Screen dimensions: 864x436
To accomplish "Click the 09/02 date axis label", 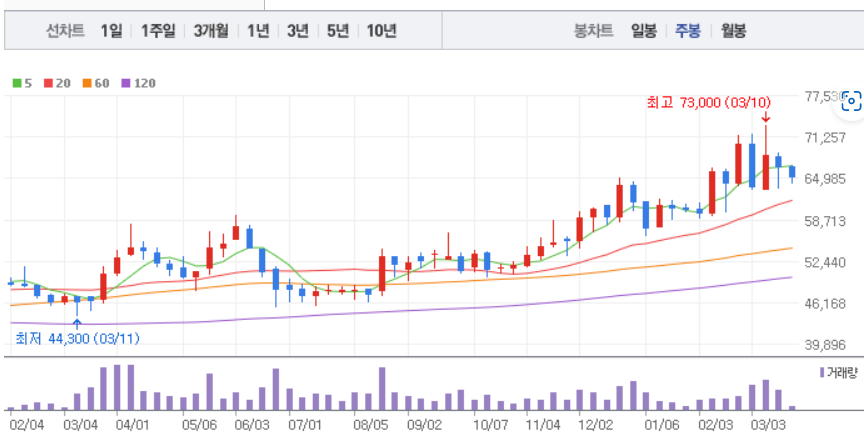I will (x=424, y=426).
